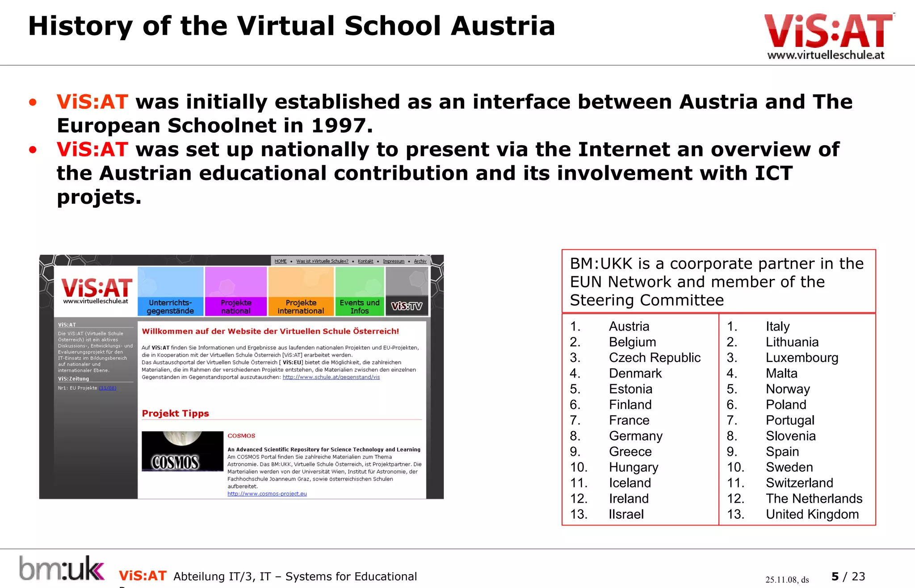The height and width of the screenshot is (588, 915).
Task: Click the BM:UKK coorporate partner text box
Action: (x=718, y=281)
